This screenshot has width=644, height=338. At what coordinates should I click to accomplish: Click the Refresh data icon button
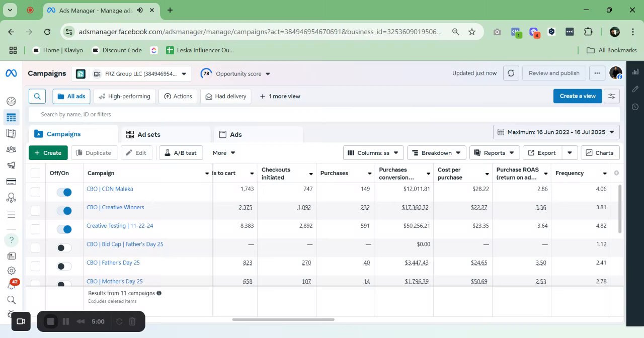pos(511,73)
